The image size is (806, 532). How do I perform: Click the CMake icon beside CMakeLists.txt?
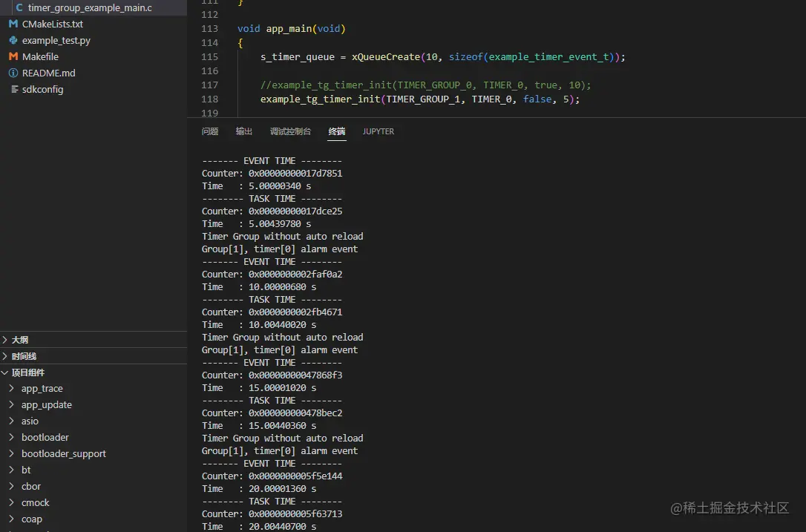(13, 24)
